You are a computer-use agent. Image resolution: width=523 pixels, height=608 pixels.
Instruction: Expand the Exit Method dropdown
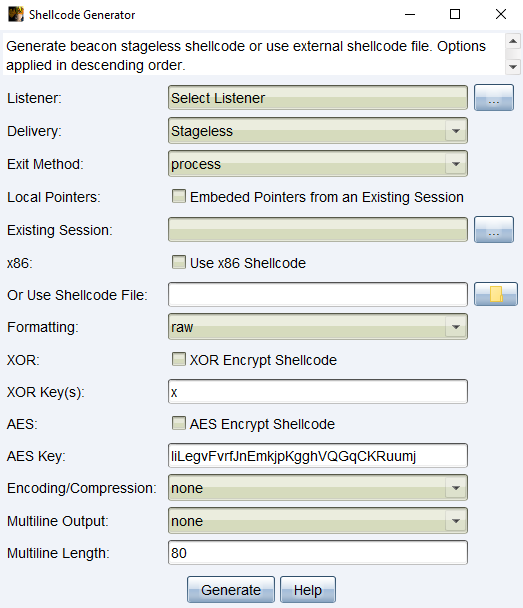click(318, 164)
